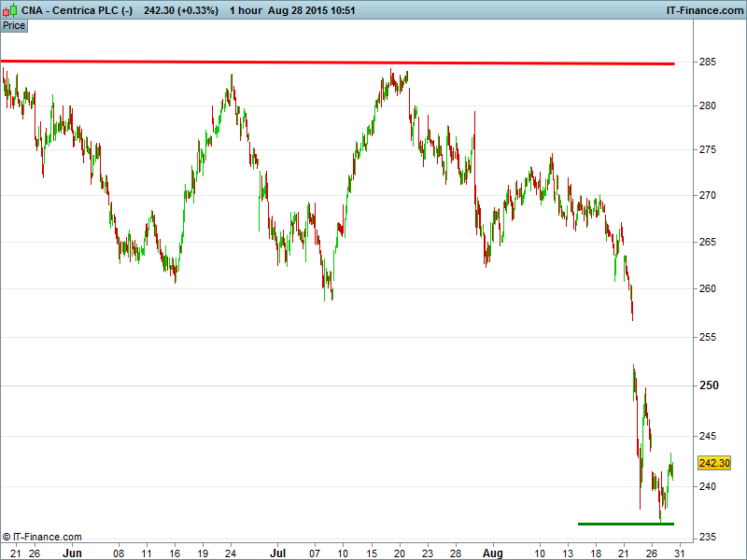Viewport: 747px width, 560px height.
Task: Click the 255 level on price axis
Action: coord(708,337)
